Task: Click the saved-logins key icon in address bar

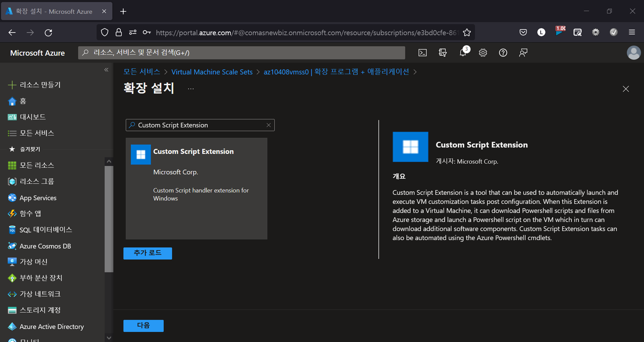Action: click(147, 32)
